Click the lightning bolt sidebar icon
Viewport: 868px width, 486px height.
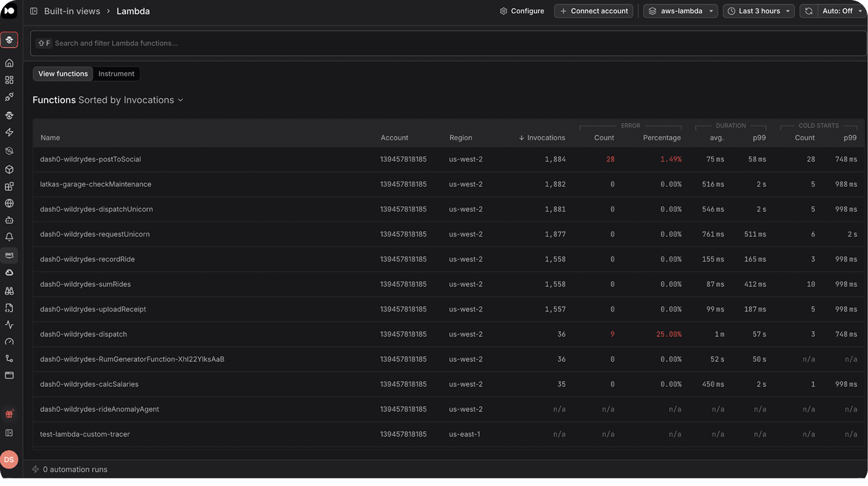pos(9,132)
